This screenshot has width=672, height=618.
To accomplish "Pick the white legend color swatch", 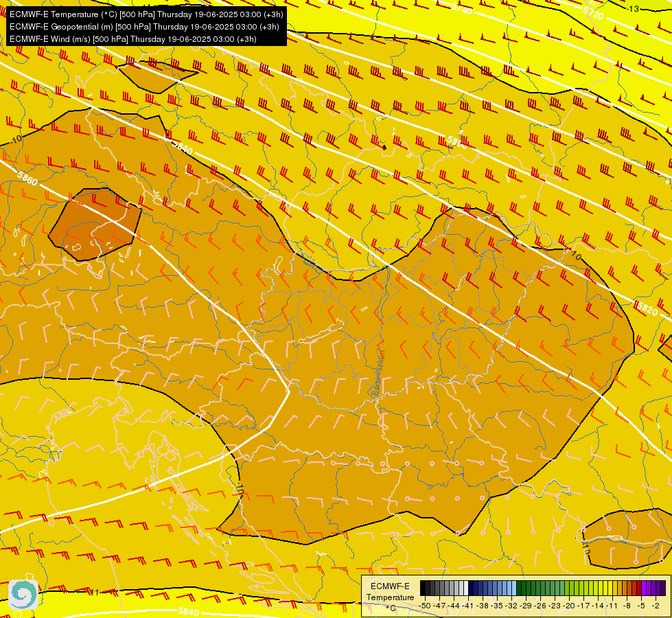I will (x=466, y=588).
